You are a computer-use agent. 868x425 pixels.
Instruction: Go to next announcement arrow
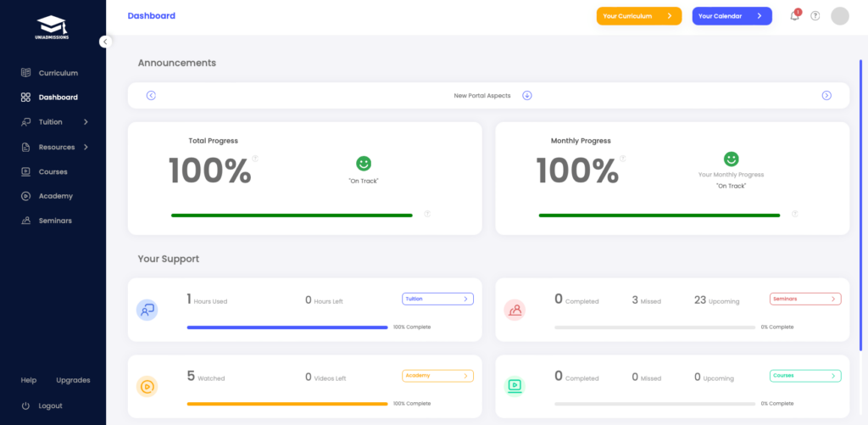click(x=826, y=95)
